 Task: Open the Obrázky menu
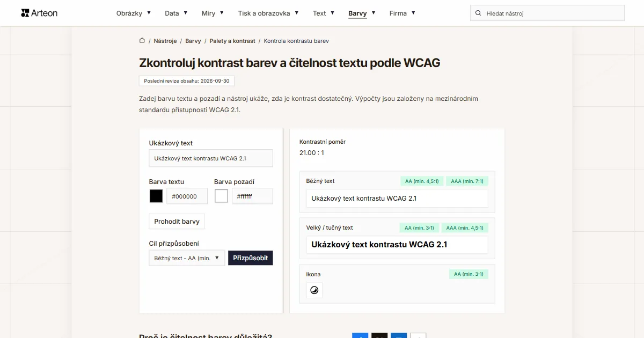[x=134, y=13]
